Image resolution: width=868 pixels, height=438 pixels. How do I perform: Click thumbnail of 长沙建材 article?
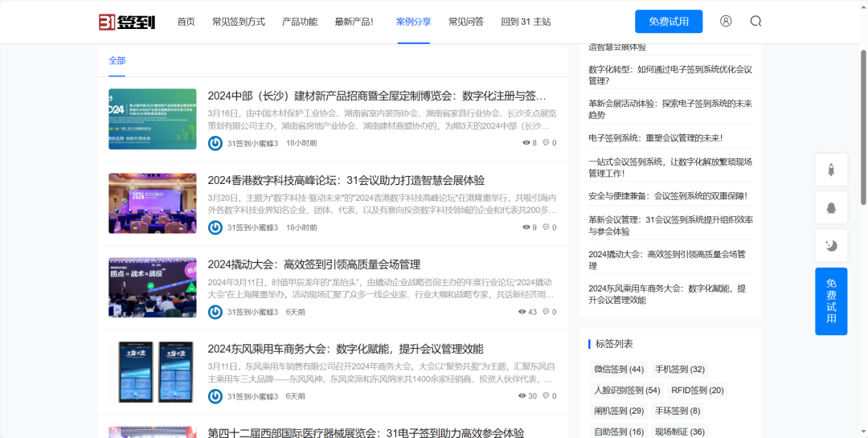coord(152,119)
